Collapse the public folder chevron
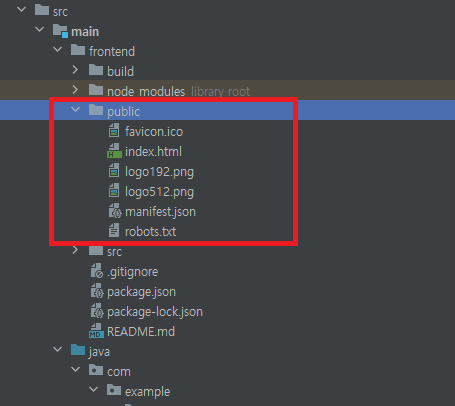The image size is (455, 406). coord(76,109)
